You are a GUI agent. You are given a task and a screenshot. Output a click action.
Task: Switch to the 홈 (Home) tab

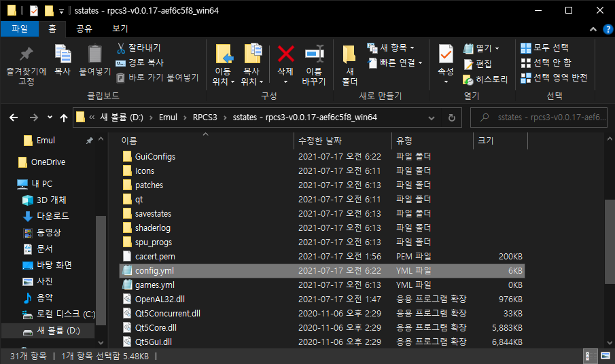pyautogui.click(x=52, y=29)
